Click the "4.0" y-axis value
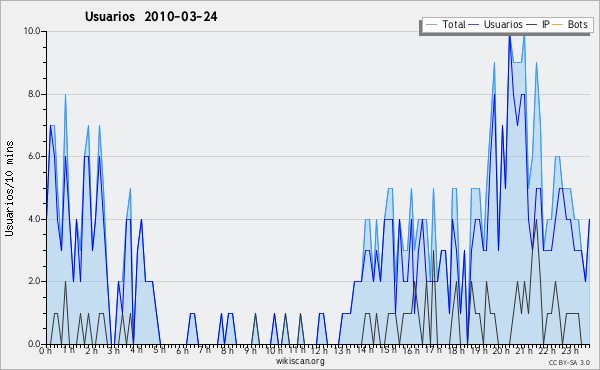Viewport: 600px width, 370px height. [34, 219]
